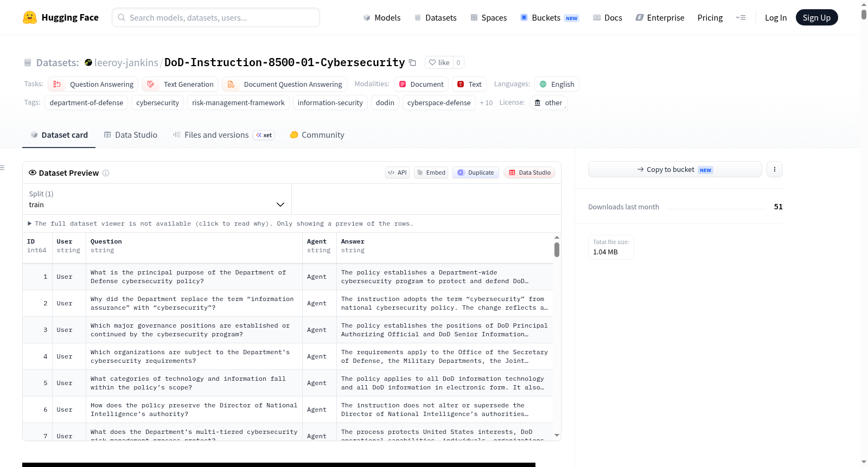Open the 'other' license tag
Image resolution: width=868 pixels, height=467 pixels.
click(548, 103)
